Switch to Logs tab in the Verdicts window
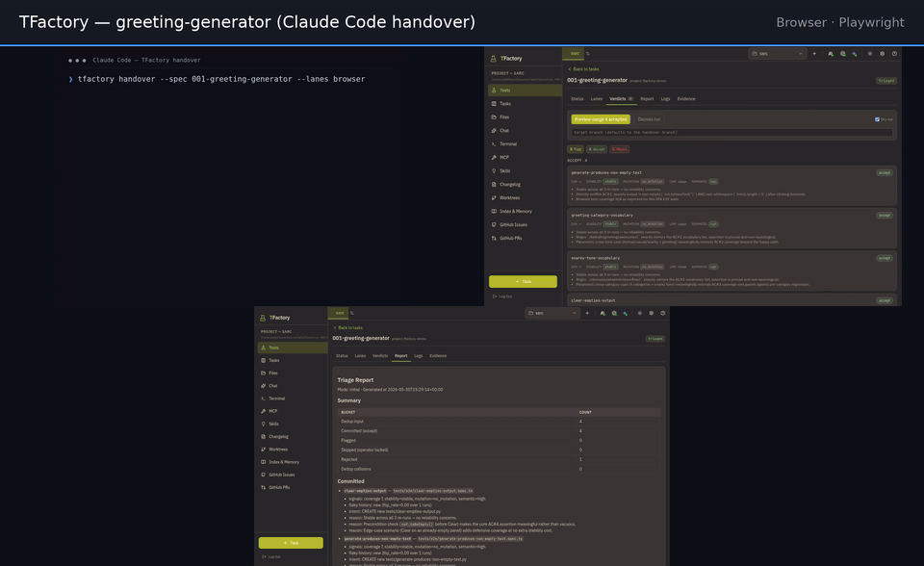924x566 pixels. [665, 99]
